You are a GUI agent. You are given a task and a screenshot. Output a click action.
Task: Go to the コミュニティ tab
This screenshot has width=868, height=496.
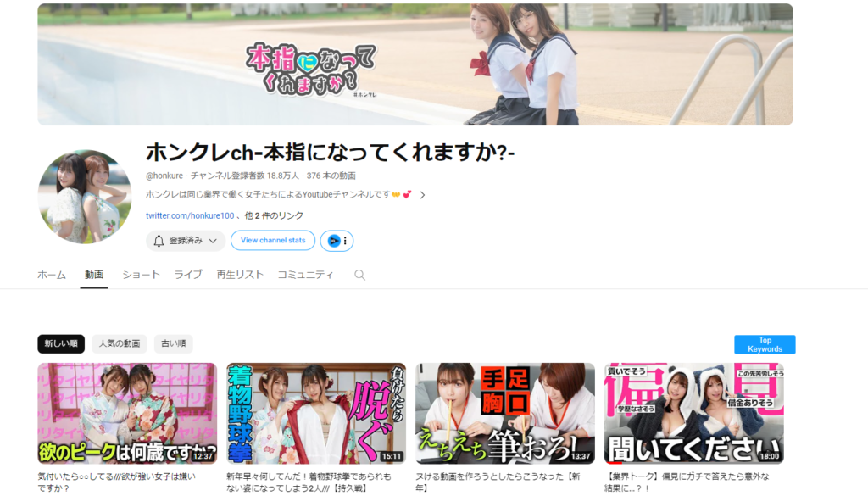pos(305,275)
